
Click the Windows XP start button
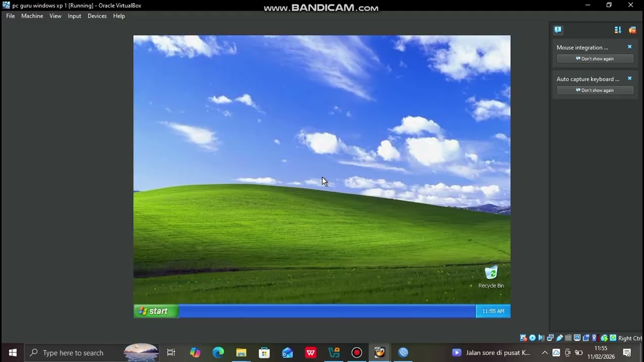156,311
